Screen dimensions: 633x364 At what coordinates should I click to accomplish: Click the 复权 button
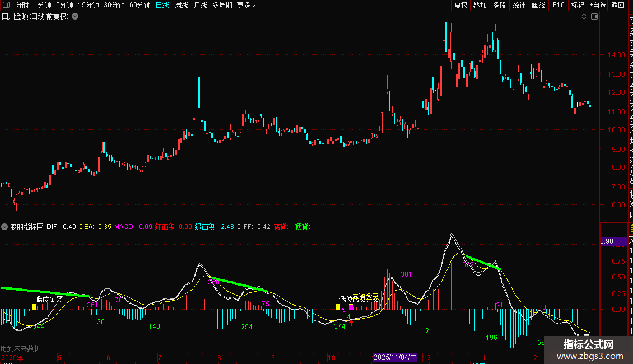pyautogui.click(x=460, y=5)
